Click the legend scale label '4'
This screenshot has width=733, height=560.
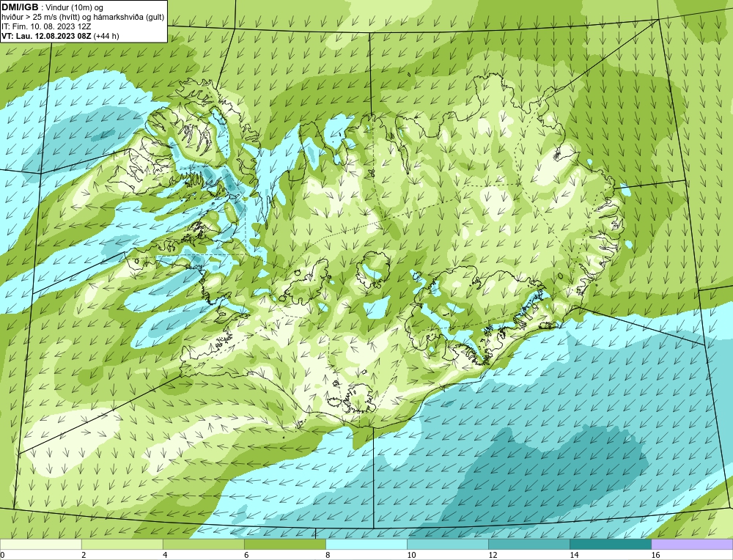164,555
